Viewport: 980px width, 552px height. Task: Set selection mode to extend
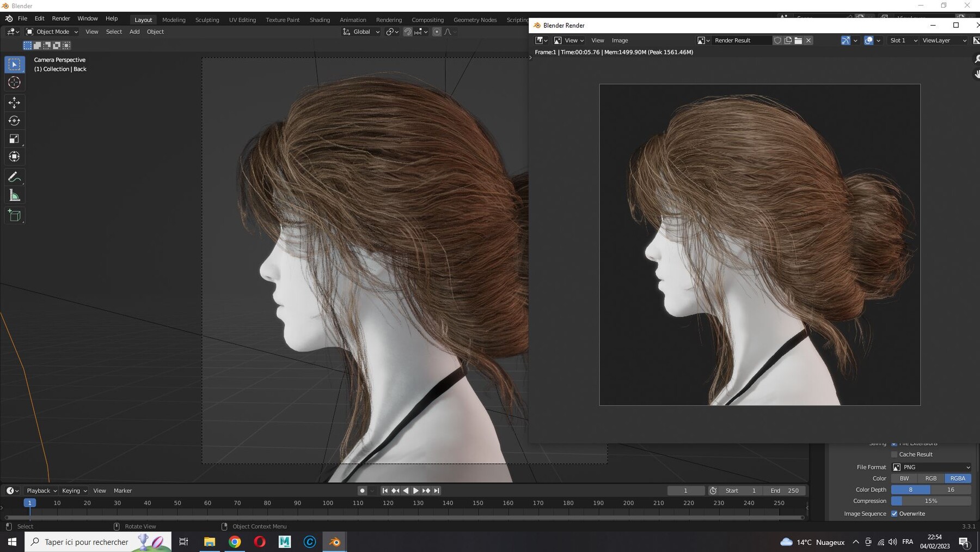37,45
